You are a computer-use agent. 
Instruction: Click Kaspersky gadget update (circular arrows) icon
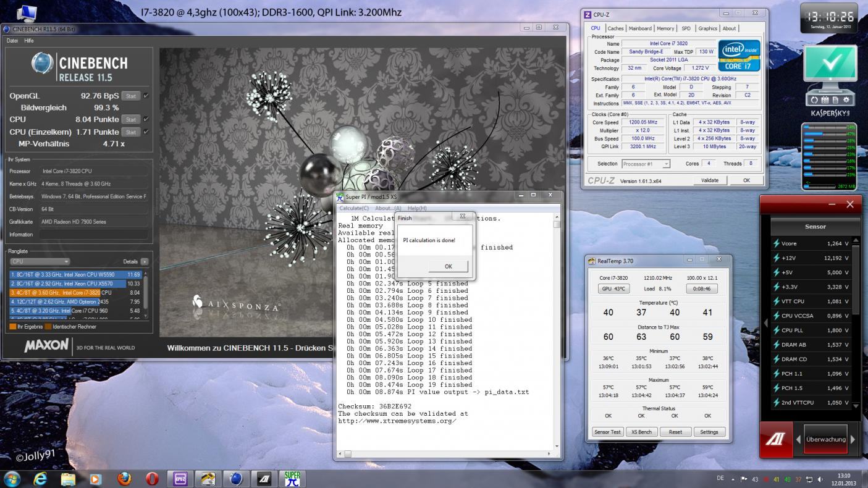pyautogui.click(x=815, y=100)
